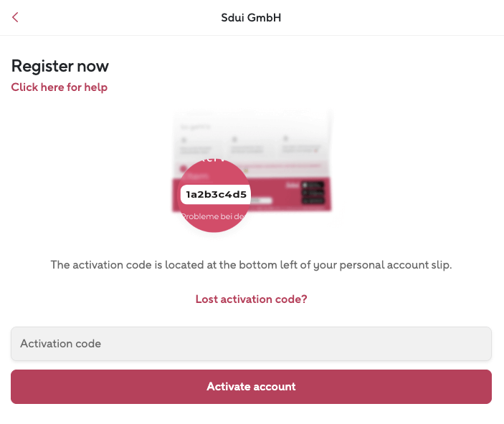Open the "Lost activation code?" link
Image resolution: width=504 pixels, height=424 pixels.
(251, 299)
